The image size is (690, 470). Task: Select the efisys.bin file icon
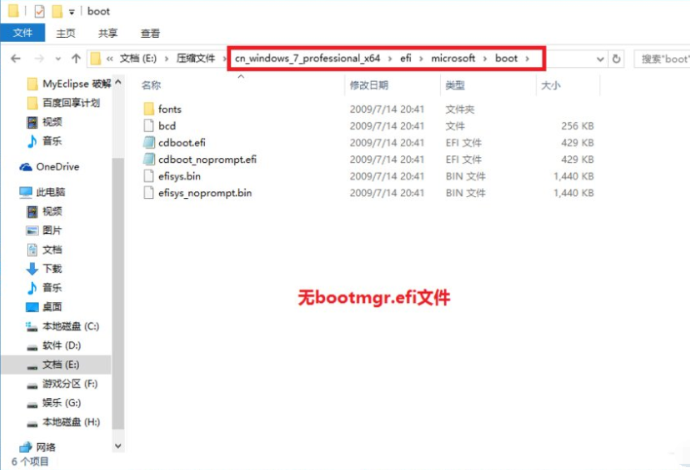[149, 176]
